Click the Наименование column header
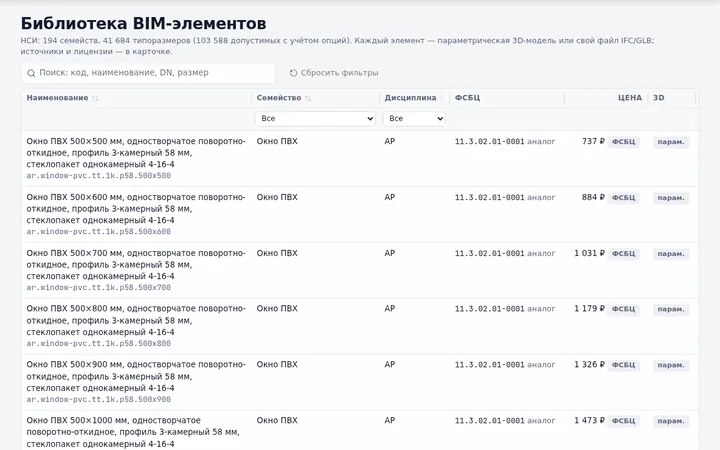Screen dimensions: 720x450 57,98
